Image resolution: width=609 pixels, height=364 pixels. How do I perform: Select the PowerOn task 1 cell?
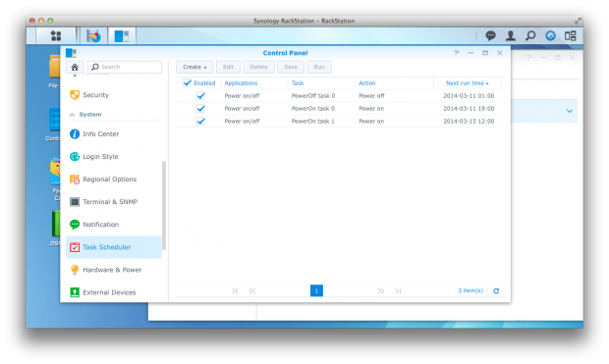[x=312, y=122]
